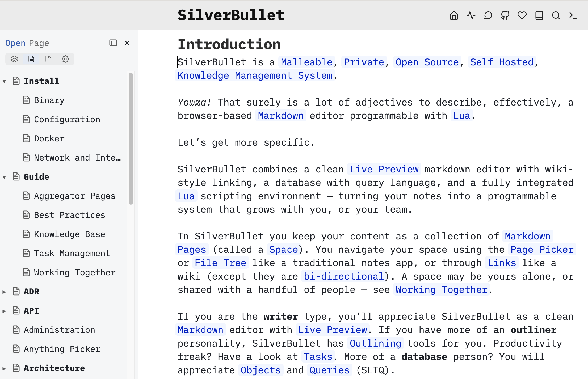The width and height of the screenshot is (588, 379).
Task: Open the Best Practices tree item
Action: [70, 215]
